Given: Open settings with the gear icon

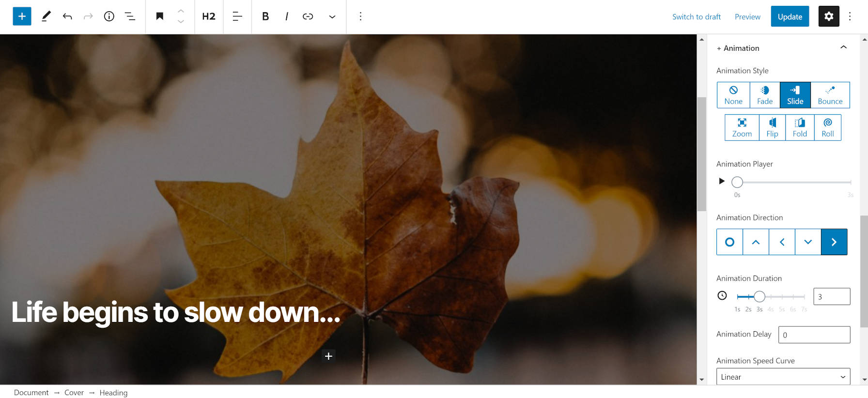Looking at the screenshot, I should click(x=828, y=16).
